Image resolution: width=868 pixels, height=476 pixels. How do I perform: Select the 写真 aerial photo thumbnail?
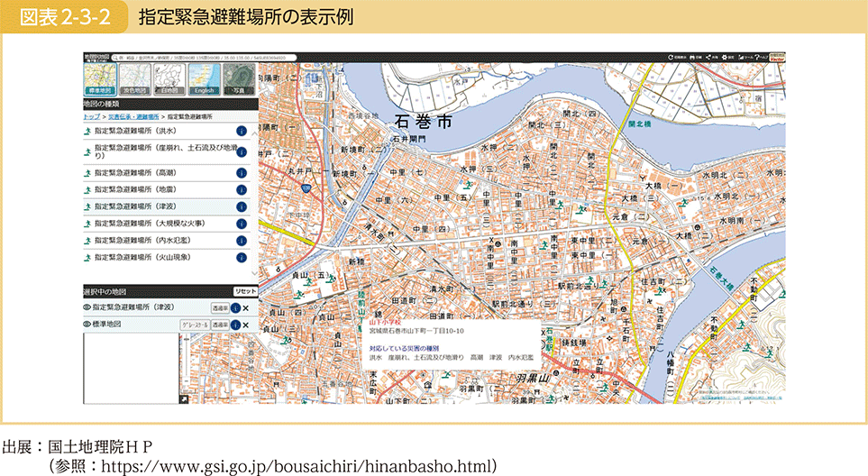click(239, 79)
